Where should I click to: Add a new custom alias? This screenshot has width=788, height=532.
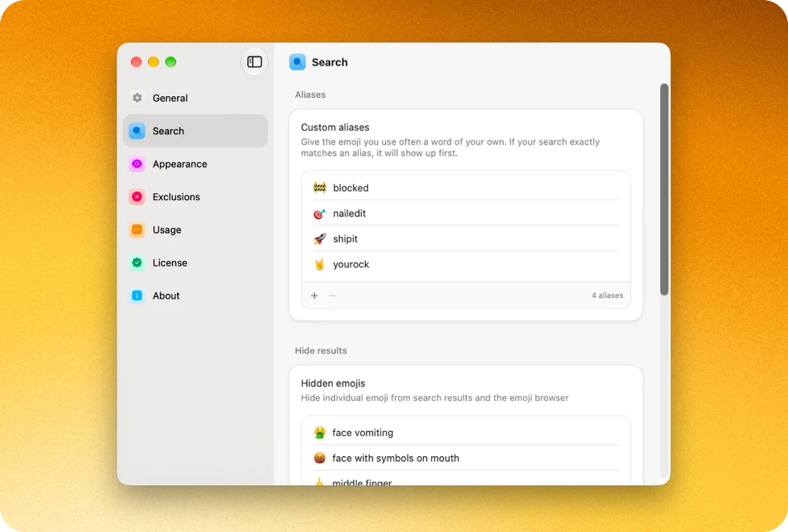tap(315, 295)
